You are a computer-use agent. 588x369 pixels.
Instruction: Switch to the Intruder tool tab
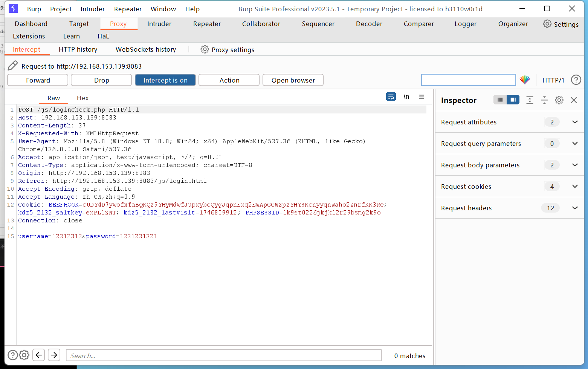159,24
